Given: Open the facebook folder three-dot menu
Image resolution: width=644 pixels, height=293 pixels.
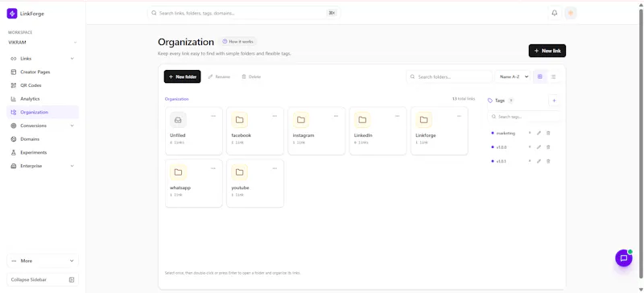Looking at the screenshot, I should click(275, 116).
